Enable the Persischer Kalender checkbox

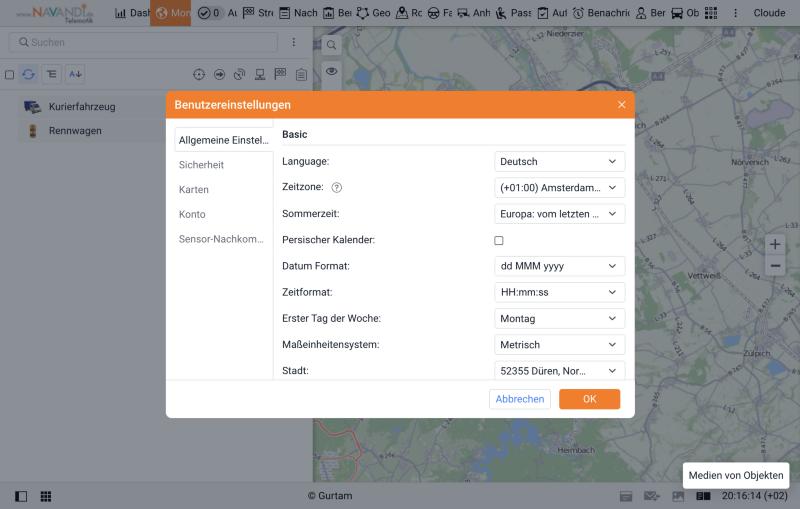tap(498, 240)
